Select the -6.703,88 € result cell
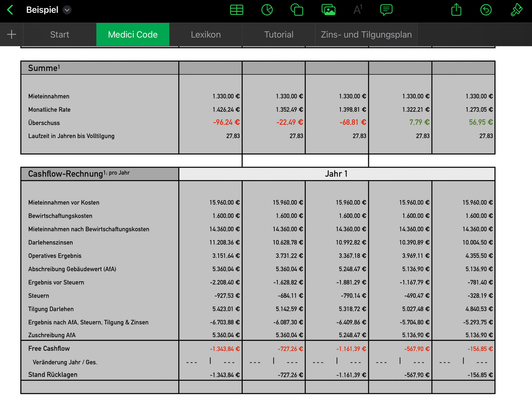Viewport: 532px width, 398px height. pyautogui.click(x=225, y=322)
